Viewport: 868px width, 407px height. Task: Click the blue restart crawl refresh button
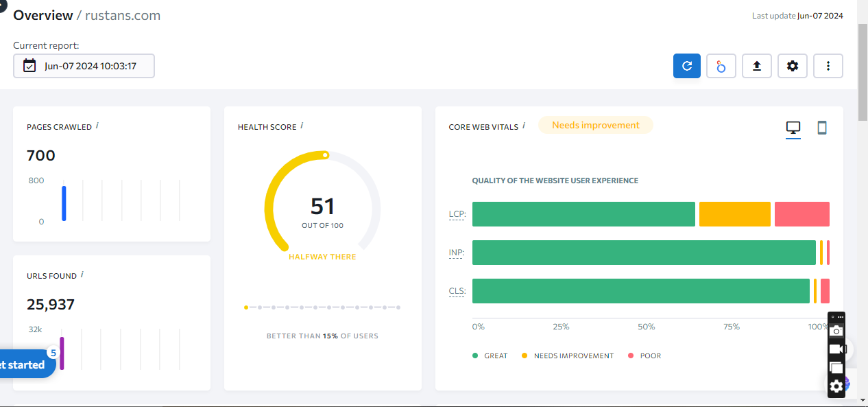[x=687, y=66]
